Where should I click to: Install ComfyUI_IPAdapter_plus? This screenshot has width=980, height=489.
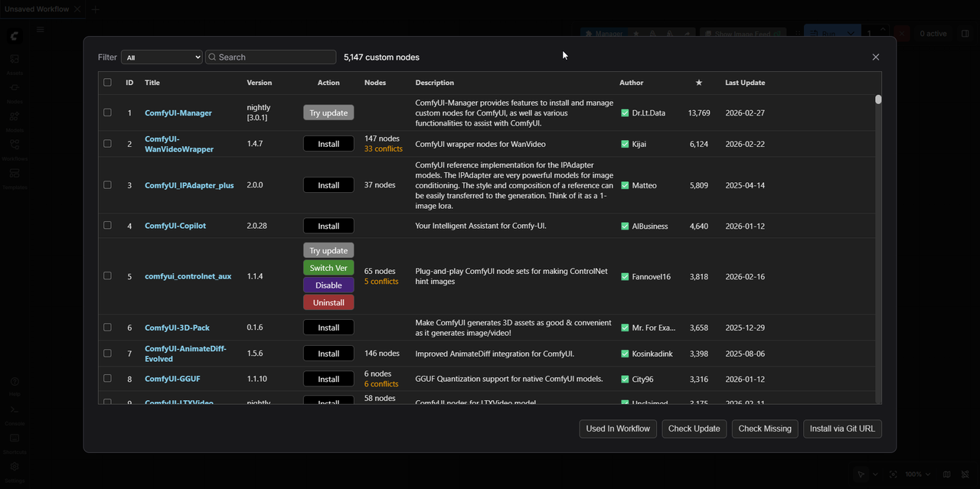[x=328, y=185]
